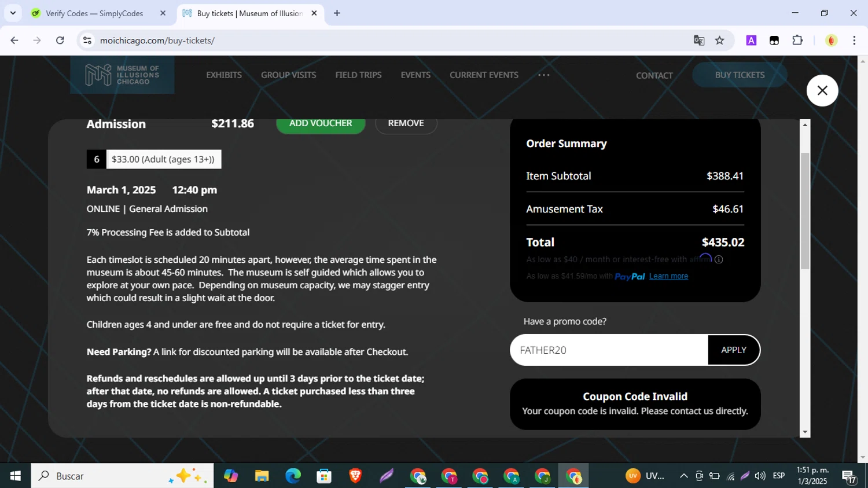Open File Explorer from taskbar
The image size is (868, 488).
click(262, 476)
